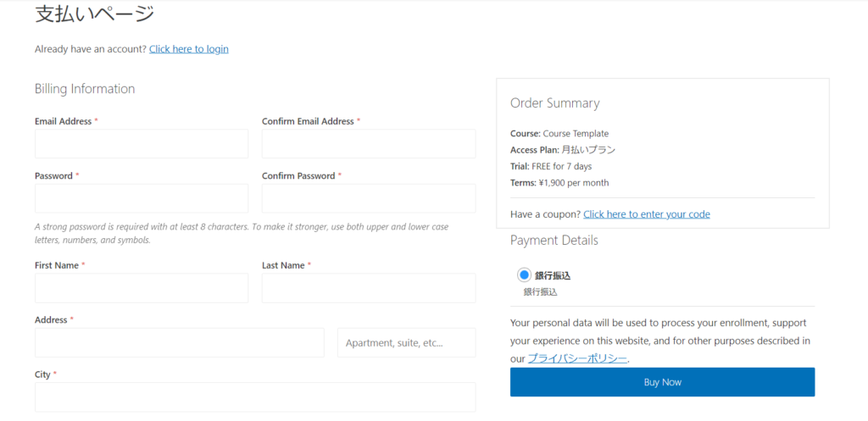Click the 銀行振込 payment label text
This screenshot has width=868, height=421.
[553, 275]
